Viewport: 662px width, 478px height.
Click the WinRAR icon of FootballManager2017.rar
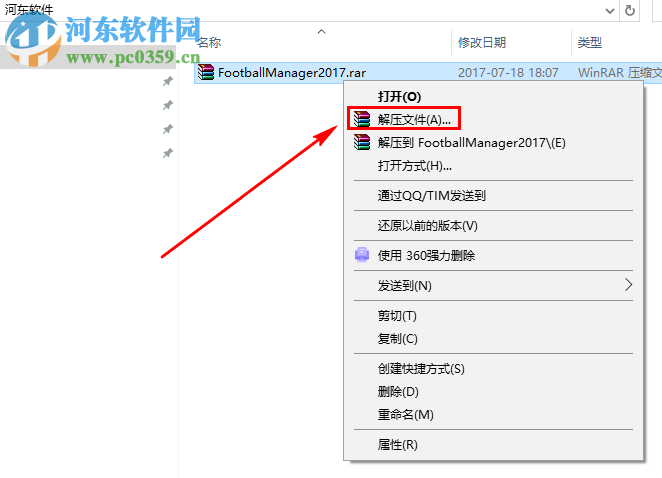click(x=206, y=72)
